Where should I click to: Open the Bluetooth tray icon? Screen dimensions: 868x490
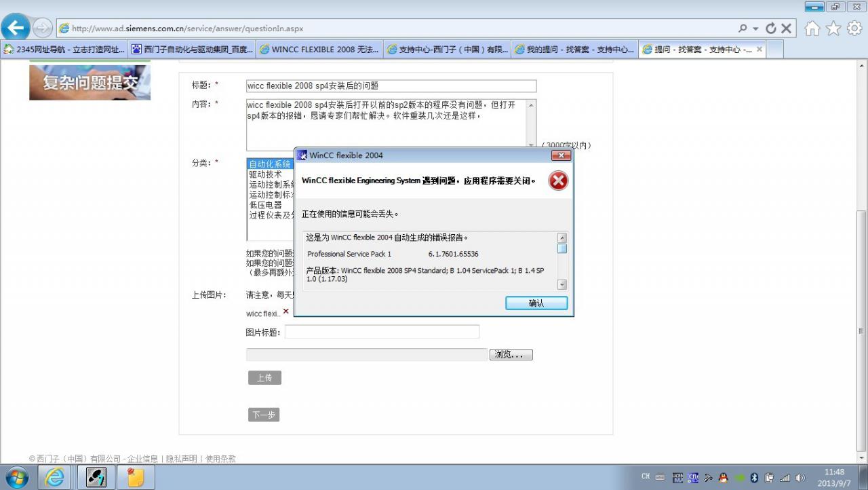pyautogui.click(x=754, y=478)
